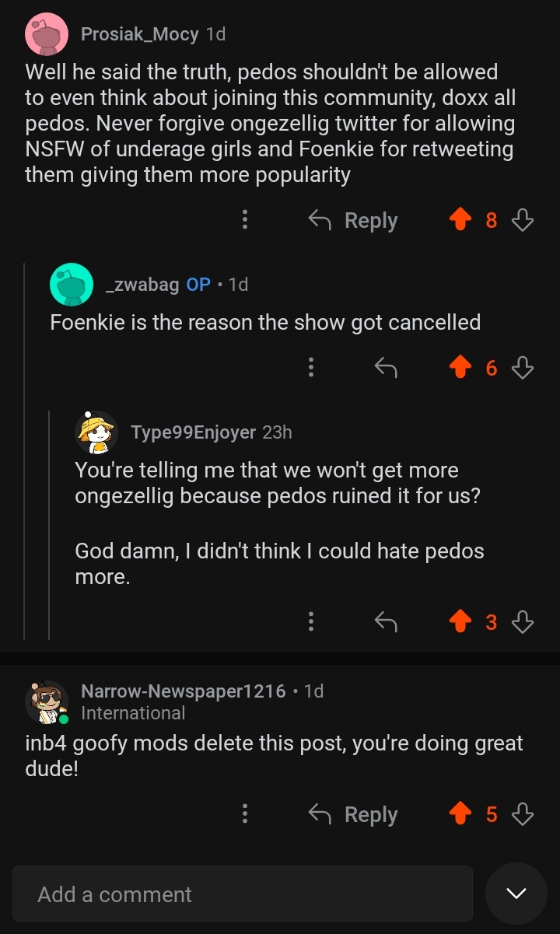Downvote Narrow-Newspaper1216's comment
560x934 pixels.
[523, 814]
